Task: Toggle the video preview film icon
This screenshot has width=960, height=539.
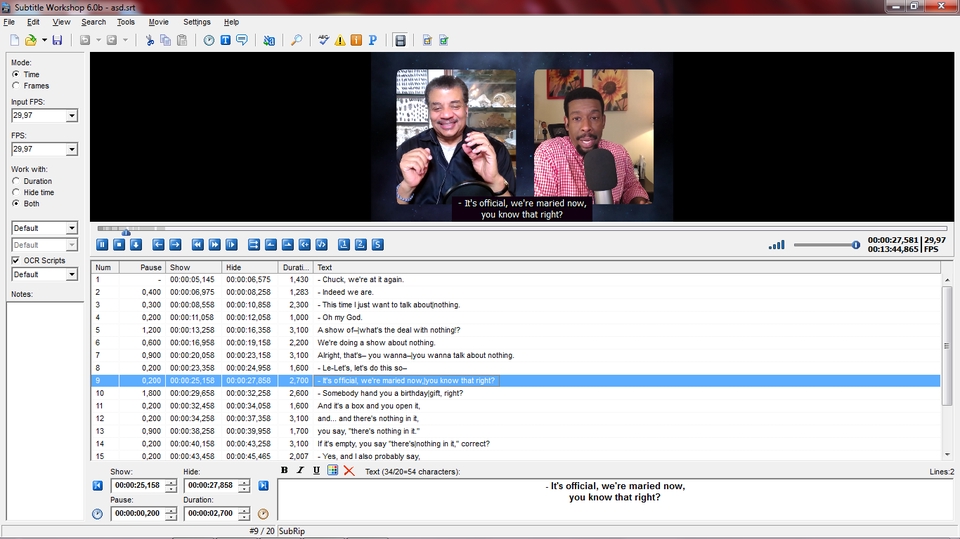Action: (x=400, y=40)
